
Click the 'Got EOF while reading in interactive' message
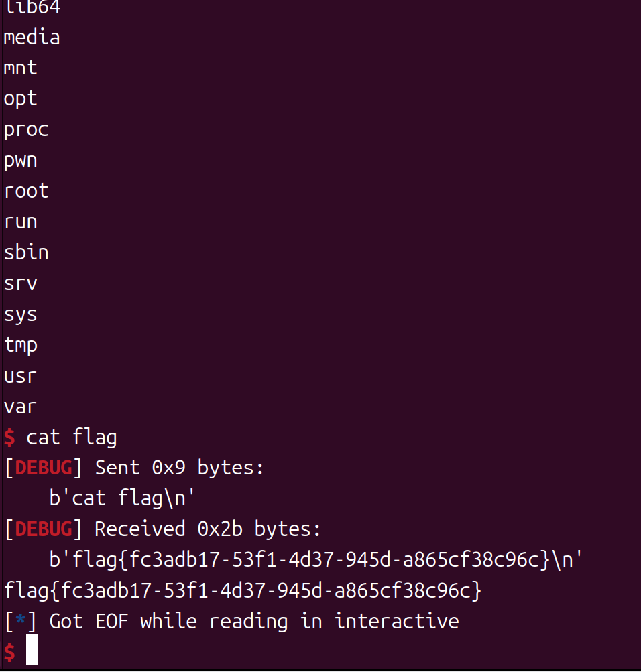click(254, 621)
